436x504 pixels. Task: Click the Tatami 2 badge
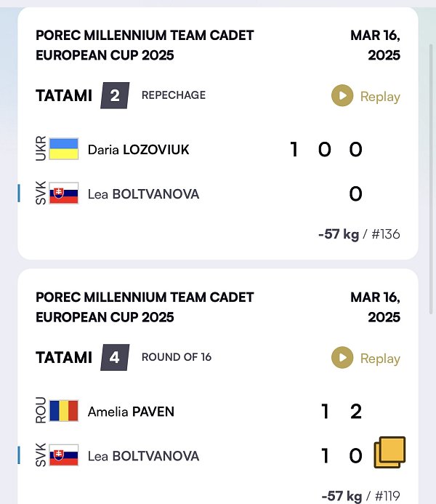[115, 95]
